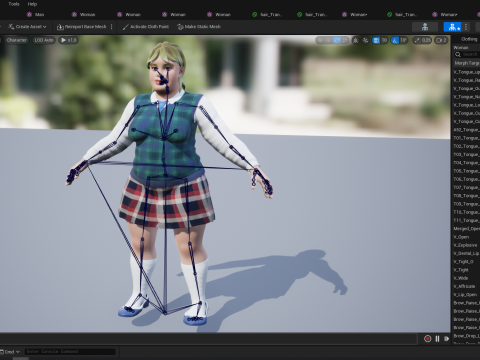This screenshot has height=360, width=480.
Task: Open the Cmd console type dropdown
Action: pos(10,352)
